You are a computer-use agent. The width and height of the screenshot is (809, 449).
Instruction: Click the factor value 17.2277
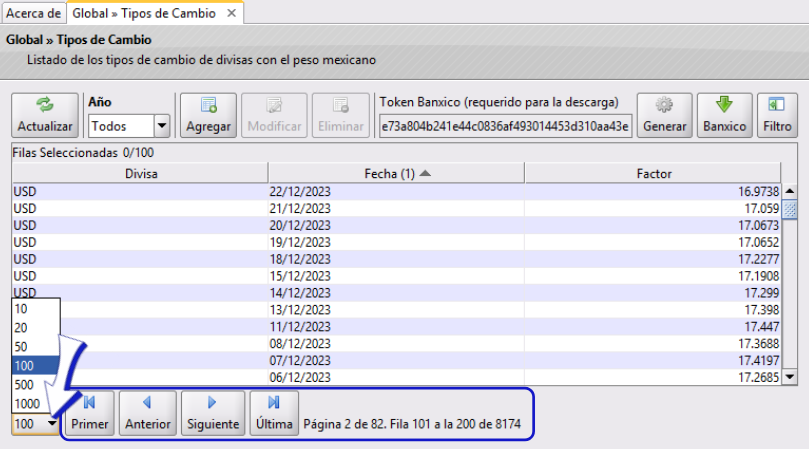click(758, 259)
